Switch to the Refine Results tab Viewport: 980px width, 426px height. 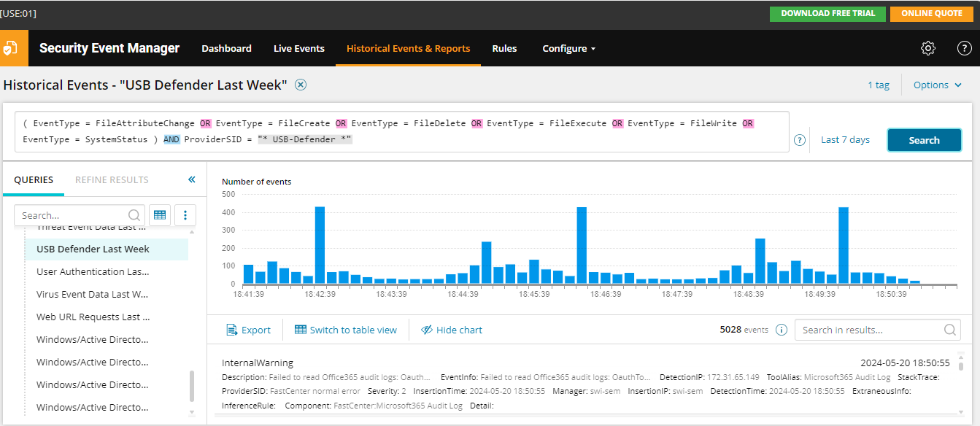click(112, 179)
